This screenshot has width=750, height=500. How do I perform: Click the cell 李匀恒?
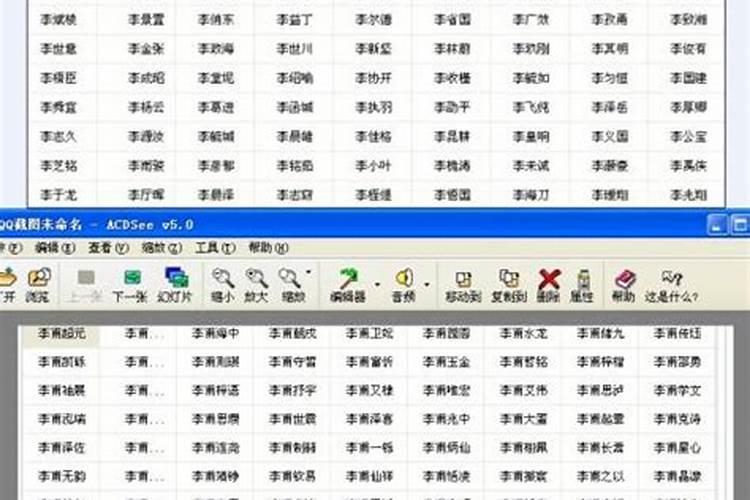coord(609,78)
